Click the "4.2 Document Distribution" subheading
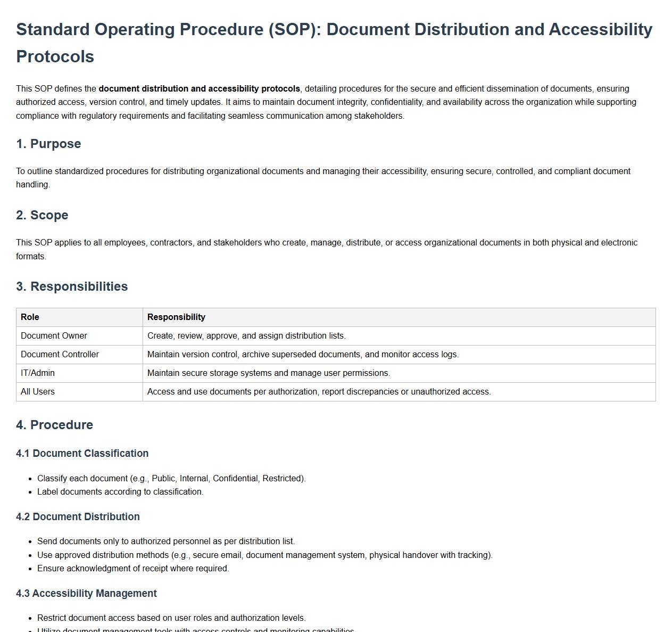This screenshot has height=632, width=672. 78,516
